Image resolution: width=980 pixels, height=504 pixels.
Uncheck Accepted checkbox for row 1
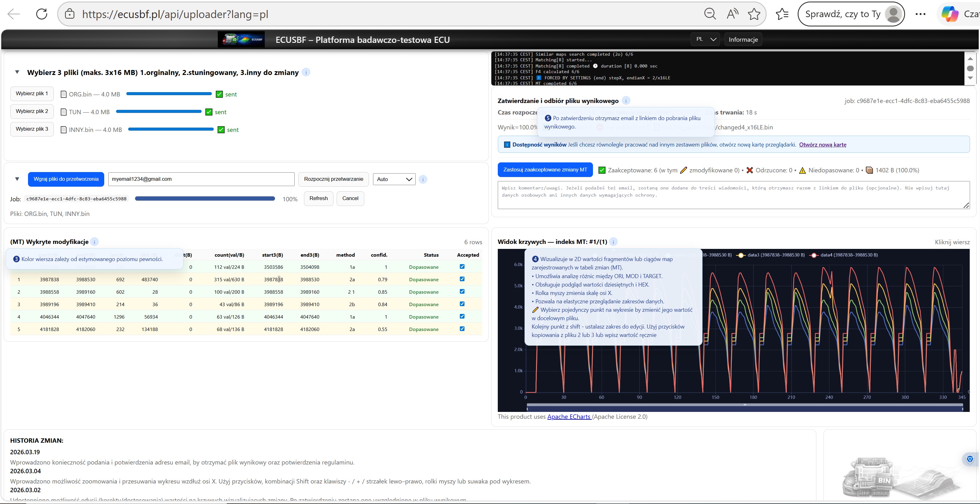pos(462,279)
